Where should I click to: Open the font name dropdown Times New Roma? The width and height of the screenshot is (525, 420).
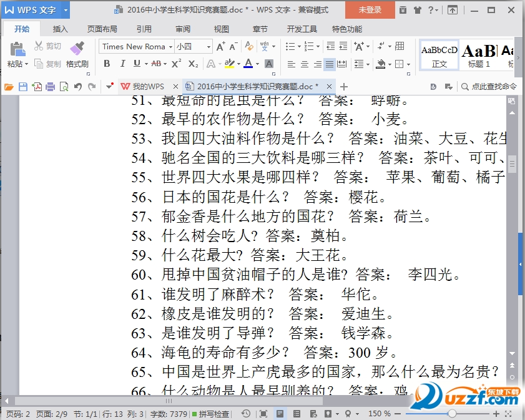pyautogui.click(x=170, y=47)
